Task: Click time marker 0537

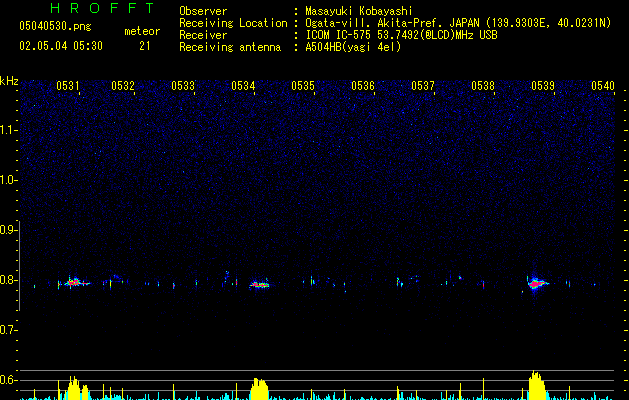Action: [x=423, y=86]
